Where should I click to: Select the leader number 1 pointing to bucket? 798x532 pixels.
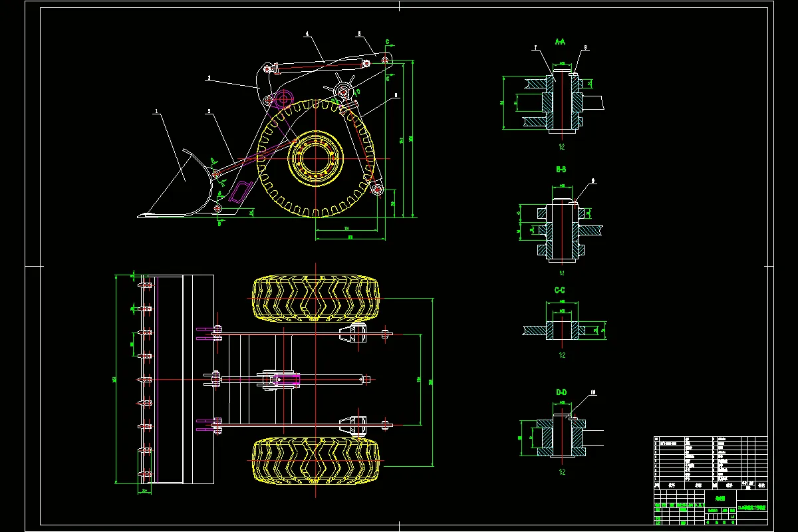click(156, 111)
